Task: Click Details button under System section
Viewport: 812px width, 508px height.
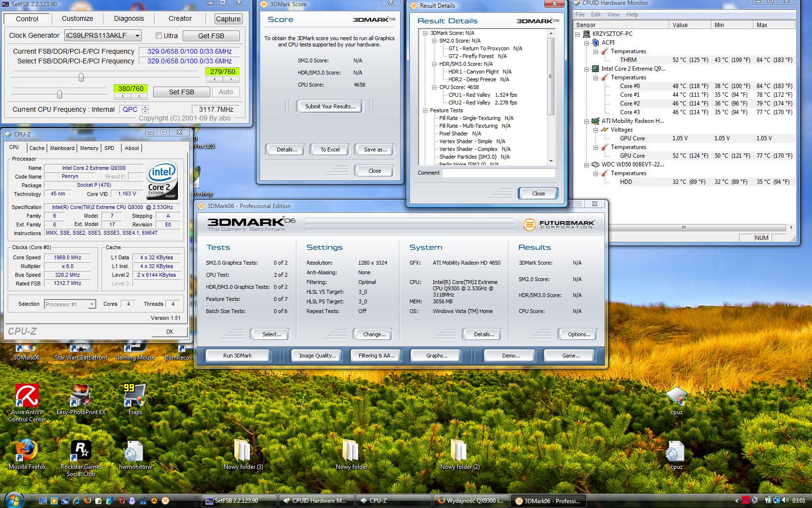Action: [x=484, y=334]
